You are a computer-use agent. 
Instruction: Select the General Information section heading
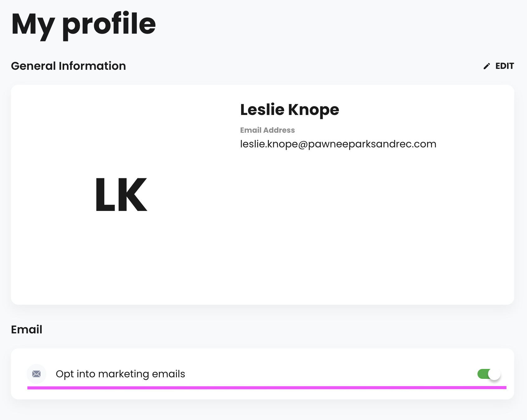tap(69, 66)
